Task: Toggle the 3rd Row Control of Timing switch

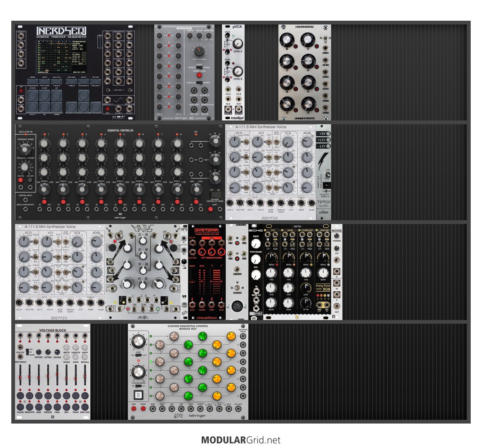Action: [x=215, y=194]
